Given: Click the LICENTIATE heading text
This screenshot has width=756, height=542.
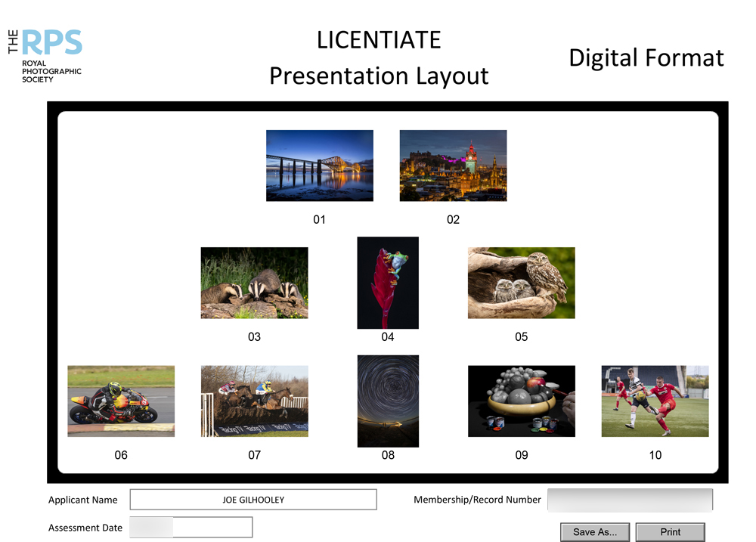Looking at the screenshot, I should (379, 39).
